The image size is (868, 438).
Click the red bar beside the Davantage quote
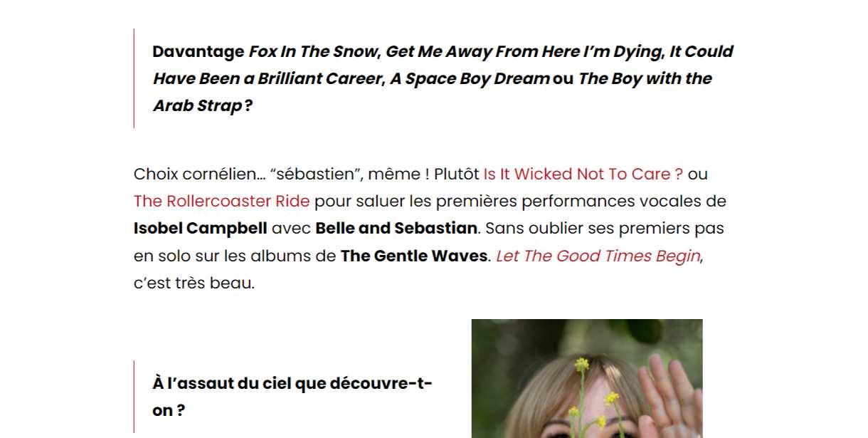click(134, 78)
